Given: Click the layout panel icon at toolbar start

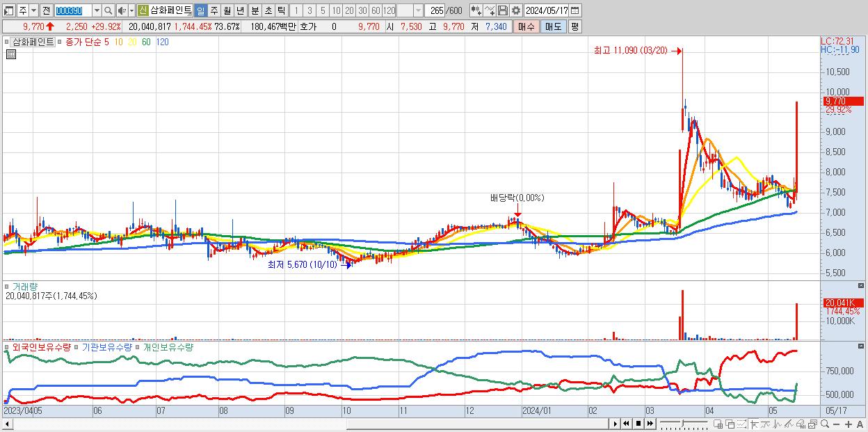Looking at the screenshot, I should 9,10.
